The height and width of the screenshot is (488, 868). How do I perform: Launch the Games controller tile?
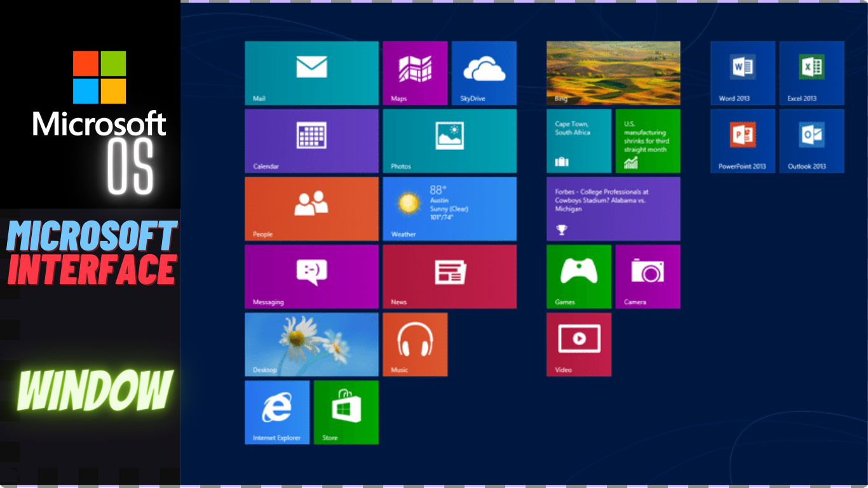579,277
